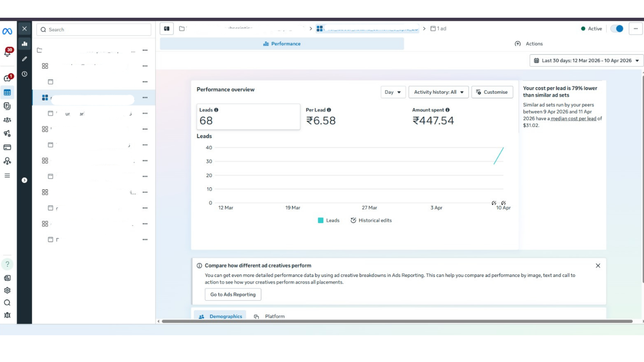Image resolution: width=644 pixels, height=362 pixels.
Task: Click the Customise button
Action: [x=492, y=92]
